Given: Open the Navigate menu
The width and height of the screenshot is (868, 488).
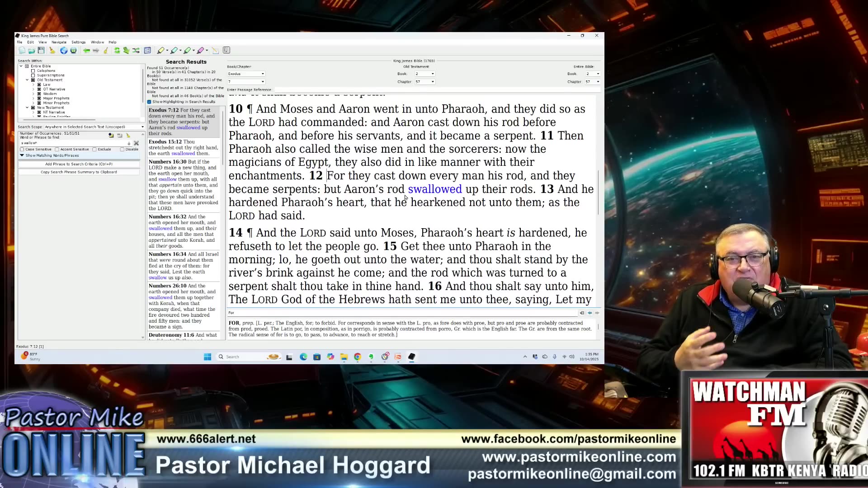Looking at the screenshot, I should [59, 42].
